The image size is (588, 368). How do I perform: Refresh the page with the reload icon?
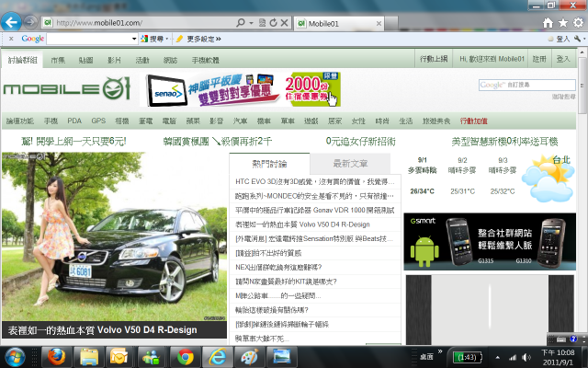click(274, 23)
